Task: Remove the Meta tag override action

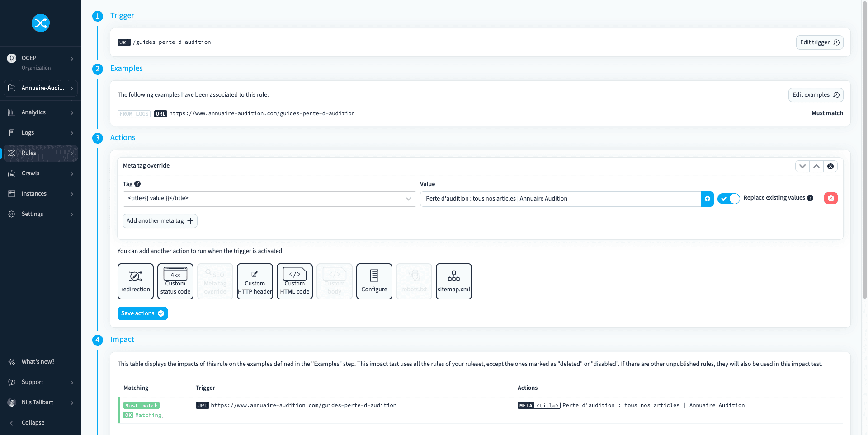Action: 830,166
